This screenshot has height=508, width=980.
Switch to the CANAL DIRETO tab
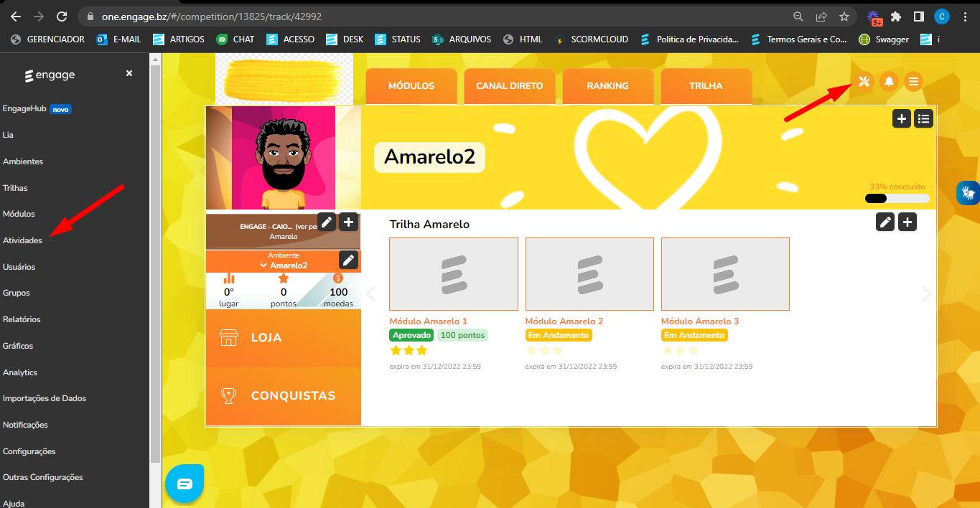pos(510,86)
